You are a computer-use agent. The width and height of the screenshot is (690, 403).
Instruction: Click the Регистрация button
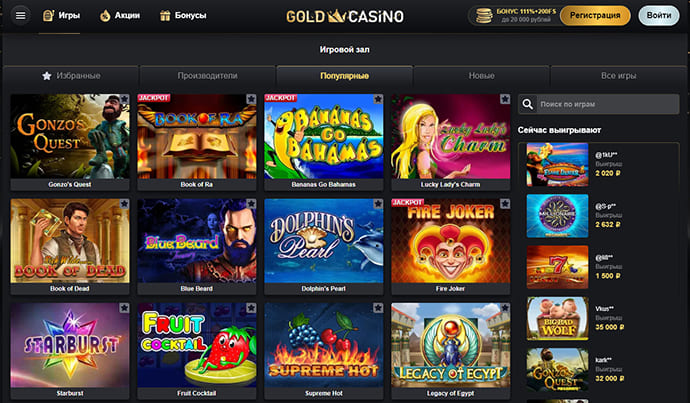(x=595, y=15)
